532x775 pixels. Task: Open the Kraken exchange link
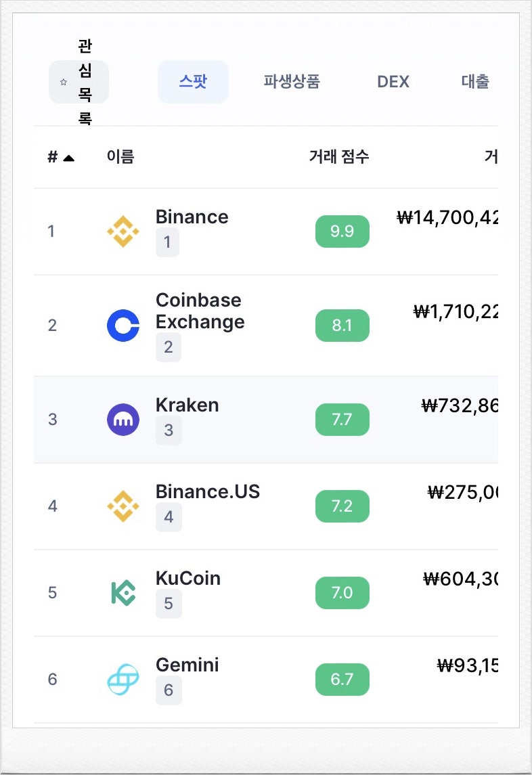coord(187,405)
